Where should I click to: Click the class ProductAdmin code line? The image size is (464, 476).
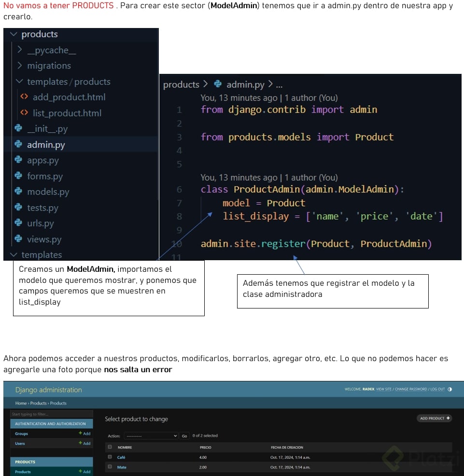point(302,189)
